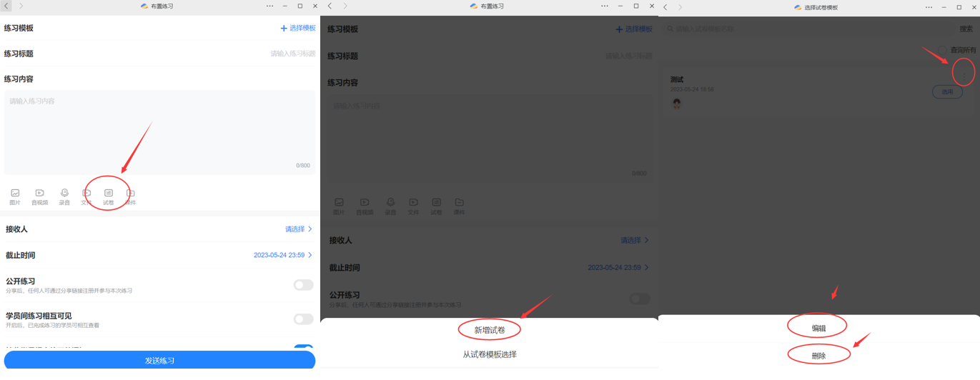Toggle 学员间练习相互可见 switch in left panel
980x380 pixels.
click(x=303, y=319)
